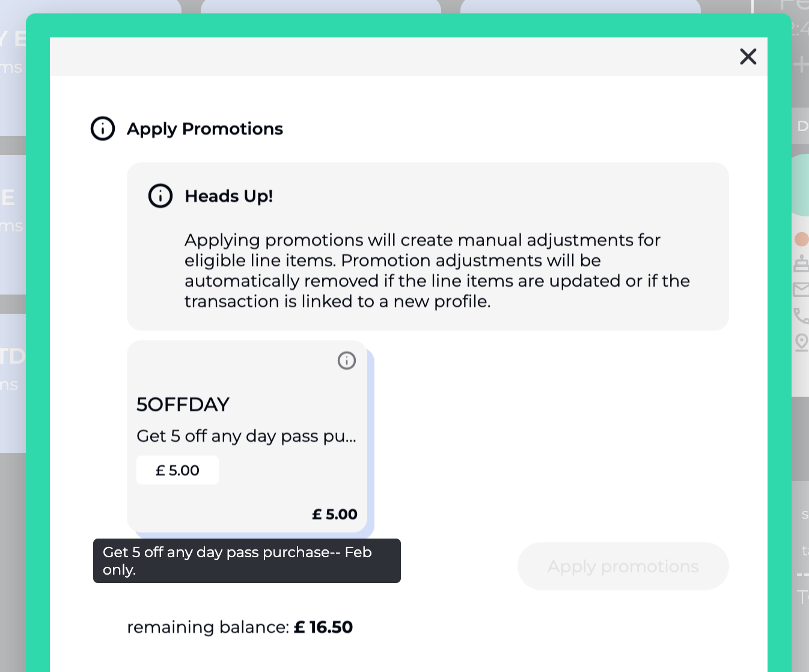Click the location pin icon in profile panel
The height and width of the screenshot is (672, 809).
(x=801, y=342)
